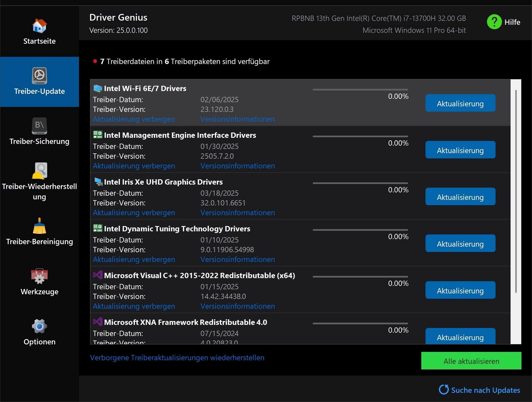The image size is (532, 402).
Task: Hide the Visual C++ Redistributable update
Action: (x=134, y=306)
